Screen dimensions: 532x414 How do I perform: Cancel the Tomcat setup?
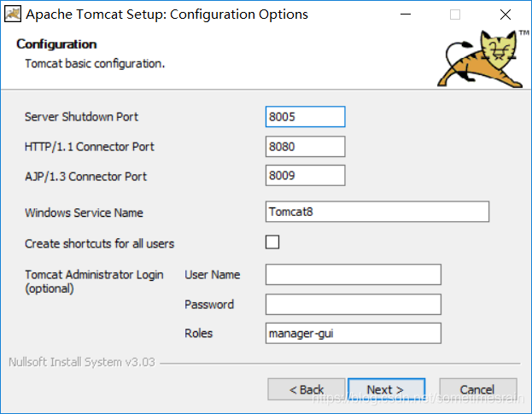click(x=478, y=389)
